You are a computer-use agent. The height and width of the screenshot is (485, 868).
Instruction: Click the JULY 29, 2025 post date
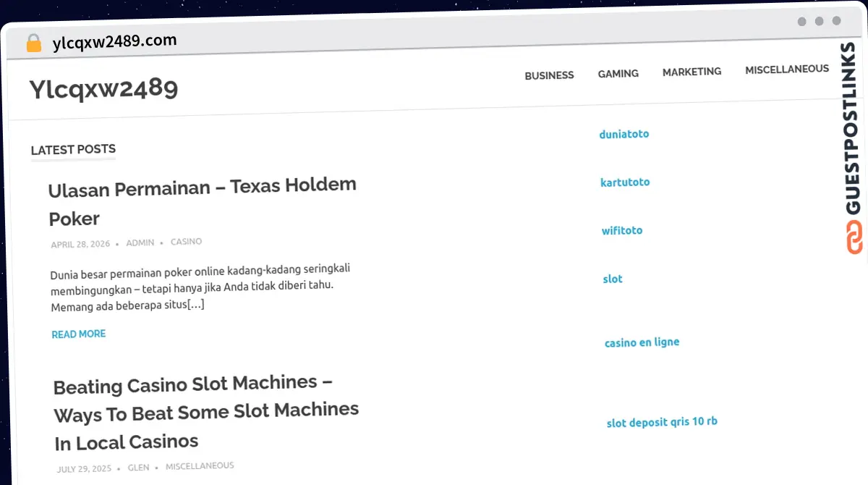(x=84, y=469)
